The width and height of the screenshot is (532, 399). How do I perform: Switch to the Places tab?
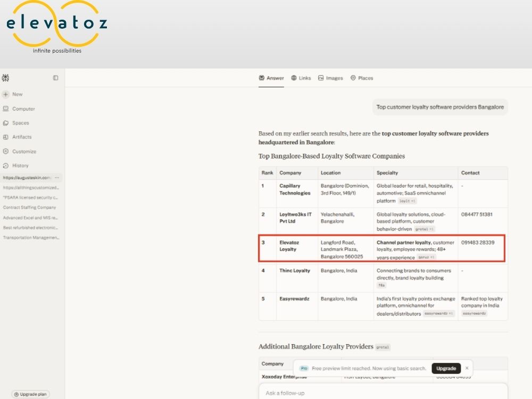click(362, 78)
